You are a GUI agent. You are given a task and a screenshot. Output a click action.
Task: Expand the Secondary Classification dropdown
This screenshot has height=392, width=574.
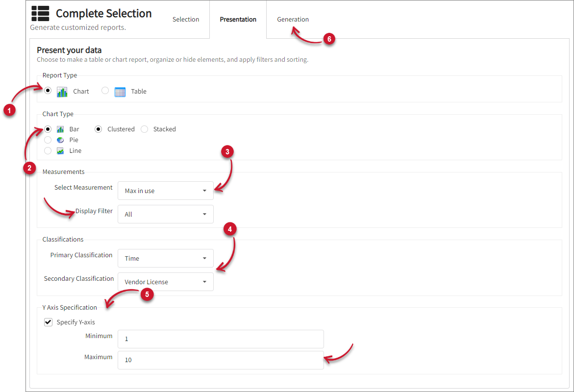click(x=166, y=282)
